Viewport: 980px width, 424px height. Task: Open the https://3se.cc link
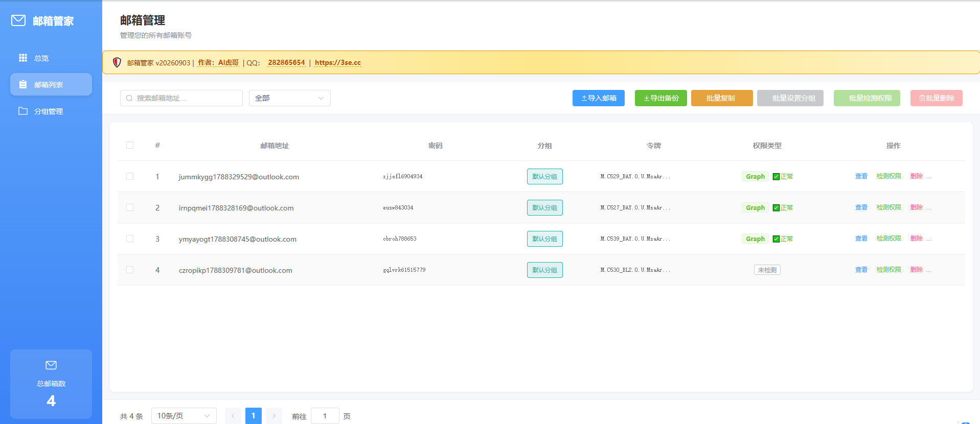pyautogui.click(x=338, y=62)
